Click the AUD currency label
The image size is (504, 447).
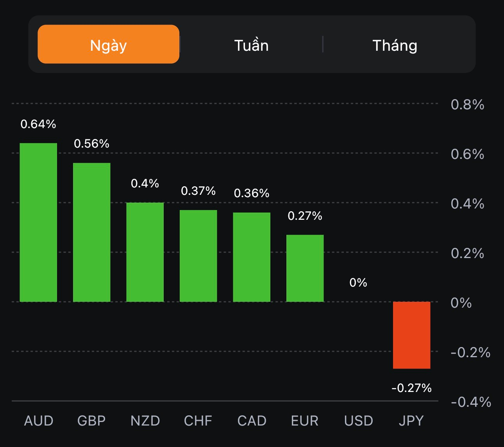pyautogui.click(x=38, y=421)
